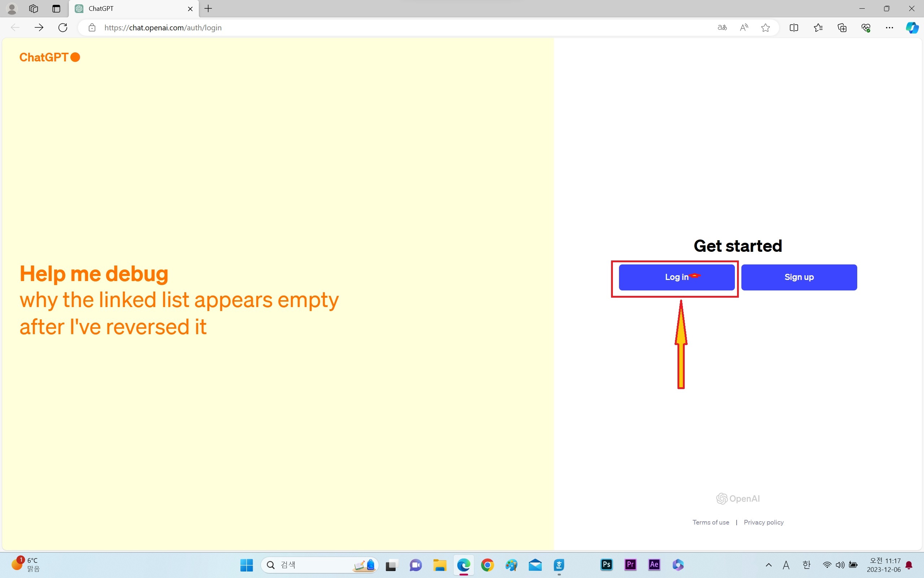Open the Windows Start menu
924x578 pixels.
[247, 565]
